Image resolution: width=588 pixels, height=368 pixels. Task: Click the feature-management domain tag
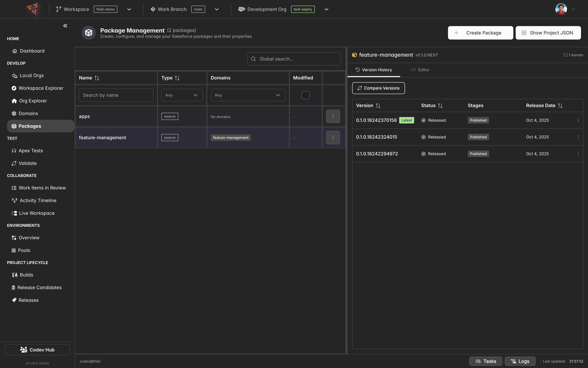coord(231,137)
